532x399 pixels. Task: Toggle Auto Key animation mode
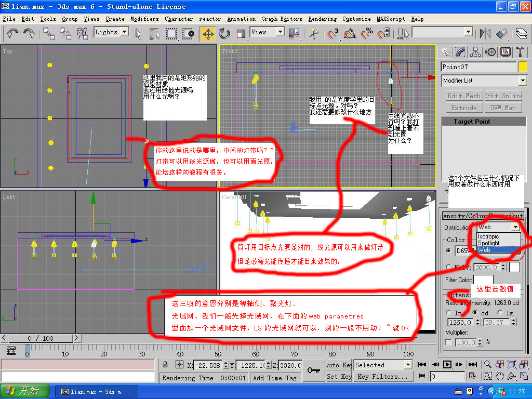[x=339, y=365]
